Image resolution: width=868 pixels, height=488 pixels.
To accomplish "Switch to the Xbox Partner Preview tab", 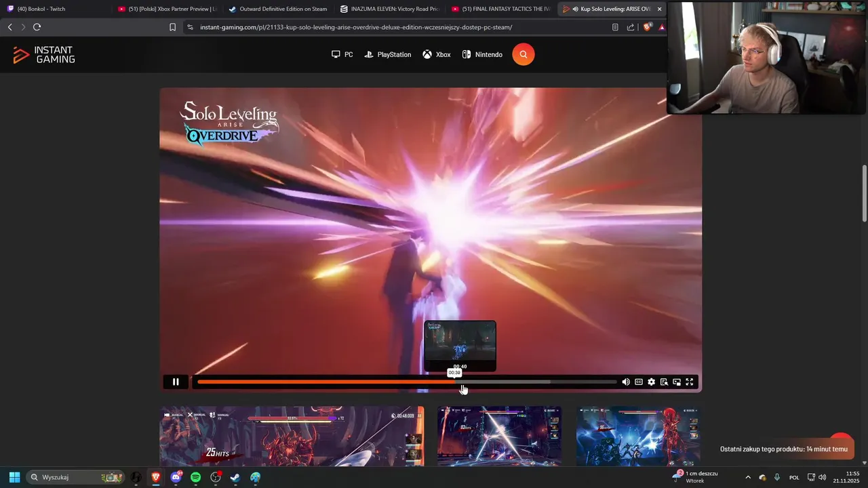I will pyautogui.click(x=167, y=9).
